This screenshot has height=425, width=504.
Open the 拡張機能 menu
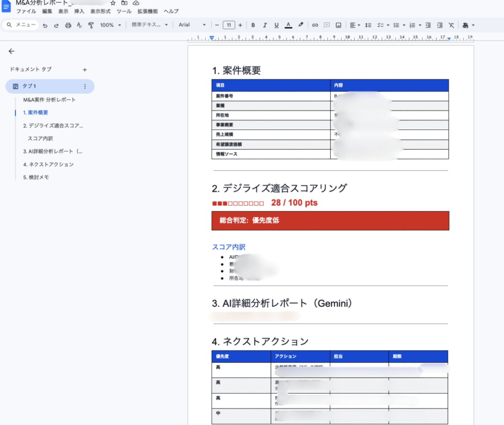[x=148, y=11]
